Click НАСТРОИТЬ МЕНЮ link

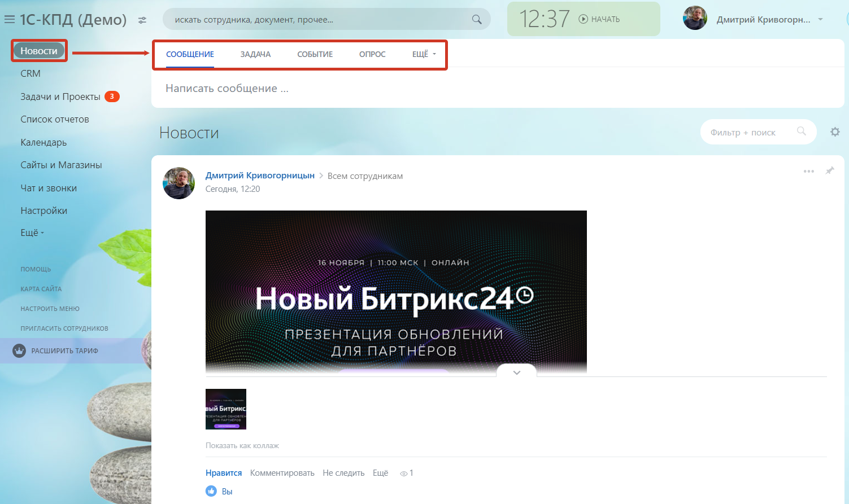pyautogui.click(x=50, y=309)
